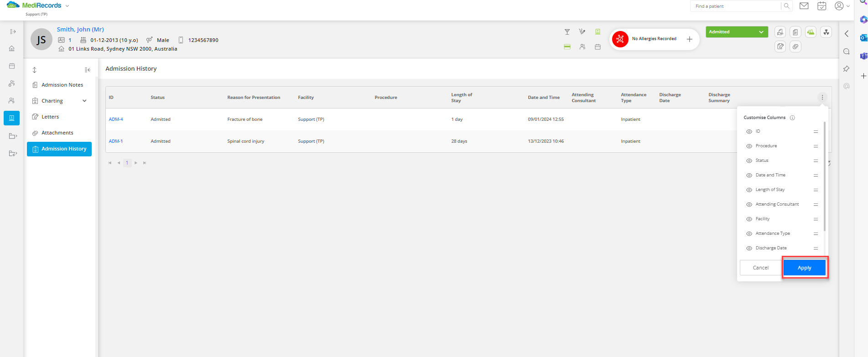Expand the Charting menu chevron
The height and width of the screenshot is (357, 868).
point(84,101)
